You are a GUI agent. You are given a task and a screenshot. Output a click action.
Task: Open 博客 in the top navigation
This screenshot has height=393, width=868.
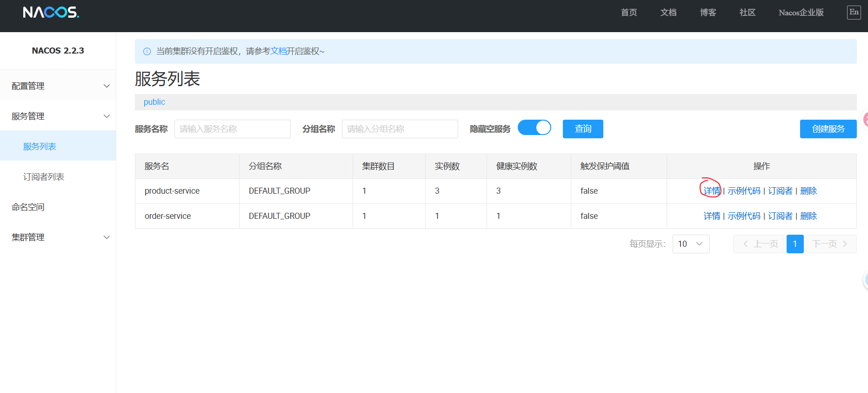point(708,13)
